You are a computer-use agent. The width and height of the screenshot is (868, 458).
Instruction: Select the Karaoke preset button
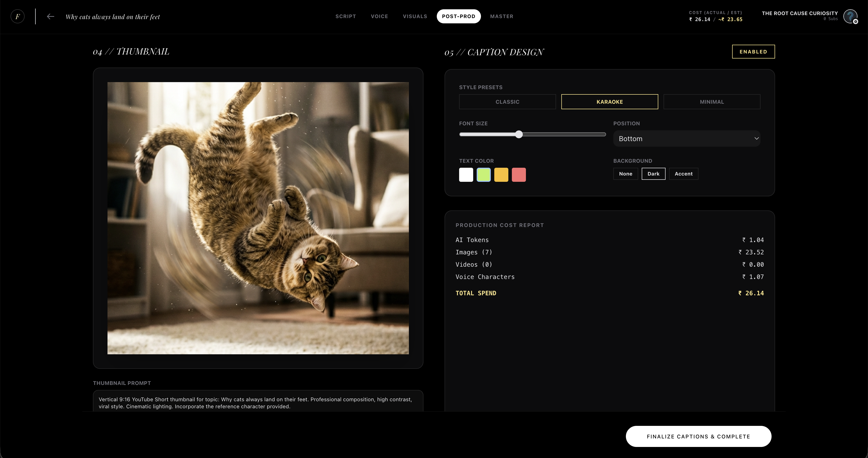coord(609,102)
